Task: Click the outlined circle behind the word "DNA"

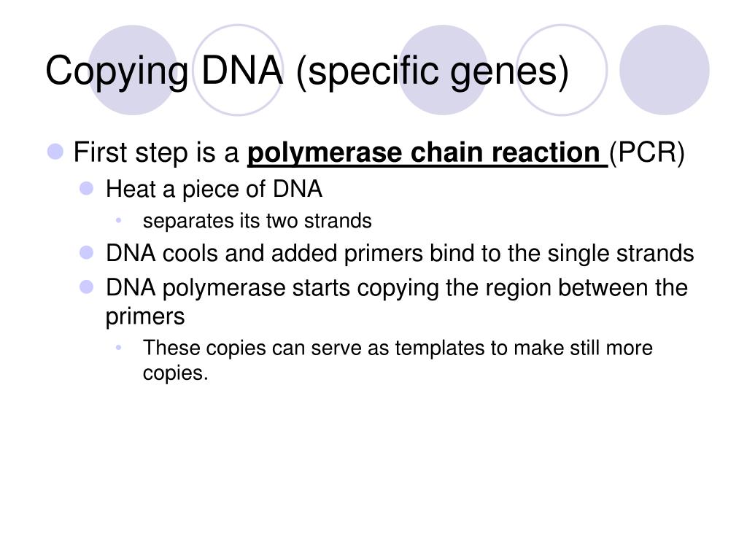Action: 238,70
